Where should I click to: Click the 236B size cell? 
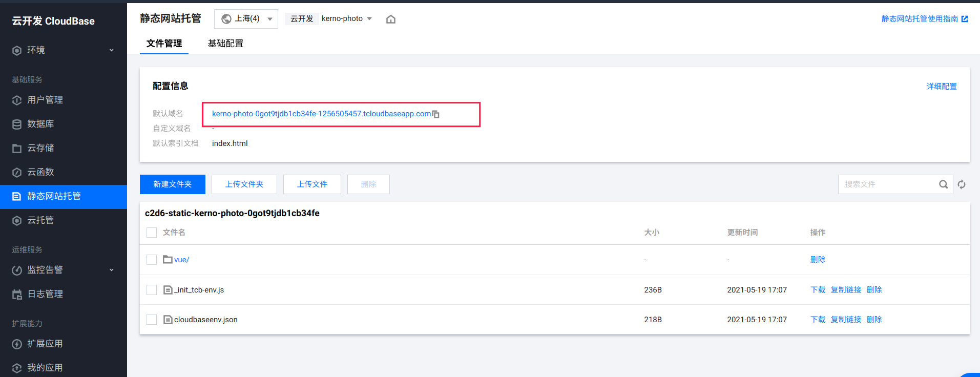653,290
